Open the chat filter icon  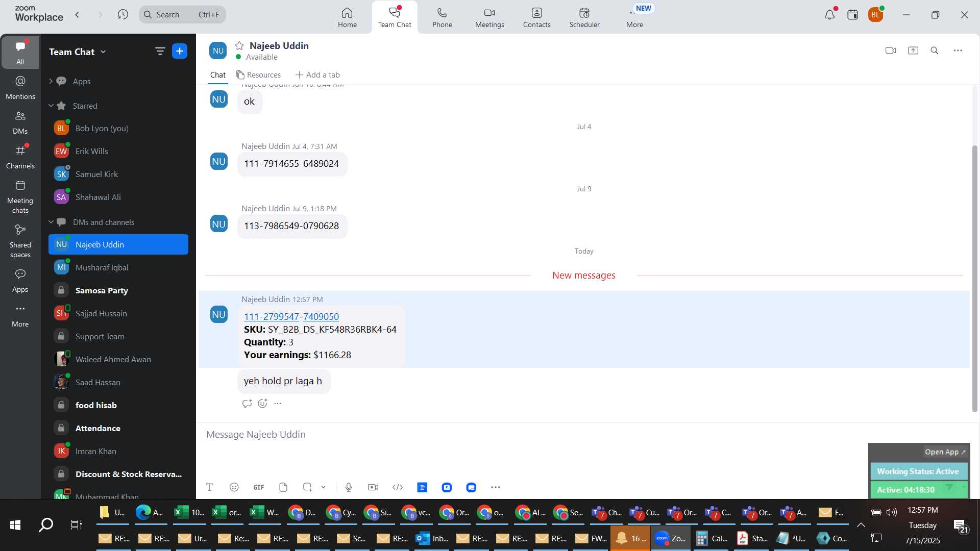(160, 51)
